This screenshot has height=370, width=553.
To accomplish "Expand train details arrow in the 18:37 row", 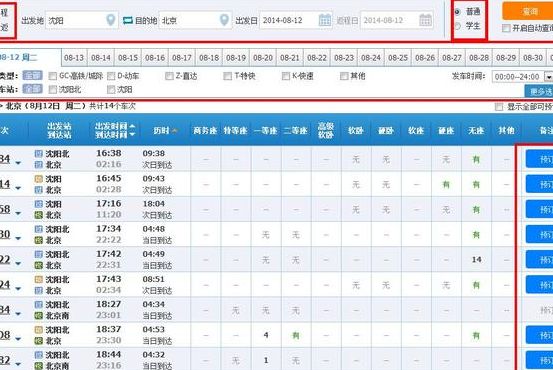I will pos(18,339).
